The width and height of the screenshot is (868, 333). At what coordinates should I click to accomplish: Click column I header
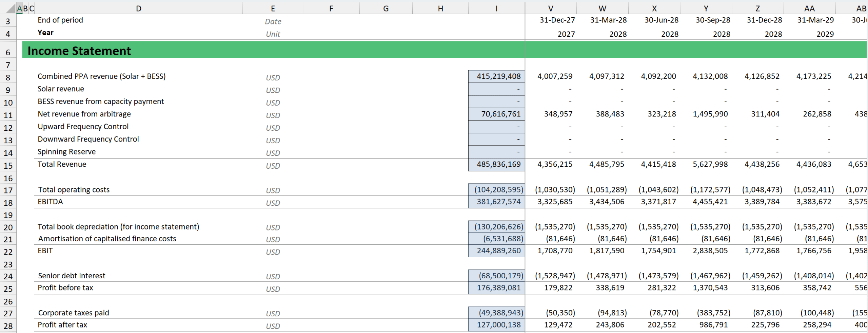click(496, 8)
